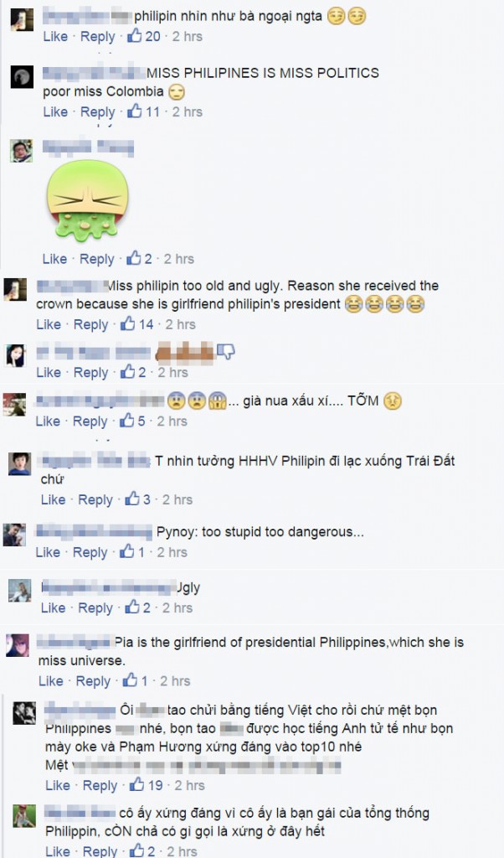Reply to the "cô ấy xứng đáng" comment
Viewport: 504px width, 858px height.
[100, 851]
